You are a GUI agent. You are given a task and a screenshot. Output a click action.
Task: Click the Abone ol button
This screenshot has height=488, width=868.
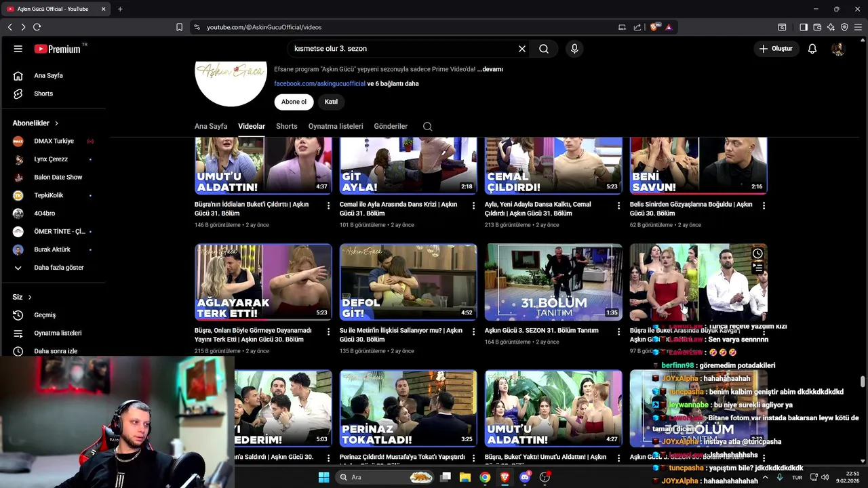coord(294,102)
